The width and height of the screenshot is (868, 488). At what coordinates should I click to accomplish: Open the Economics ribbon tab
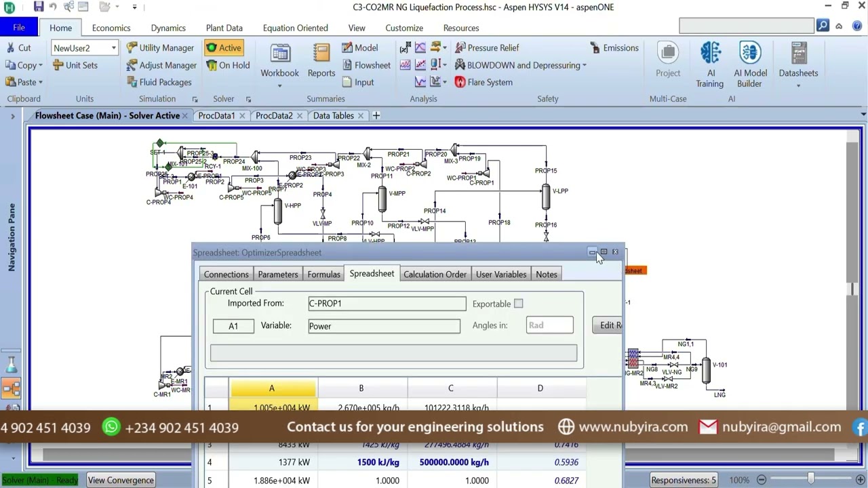point(111,28)
